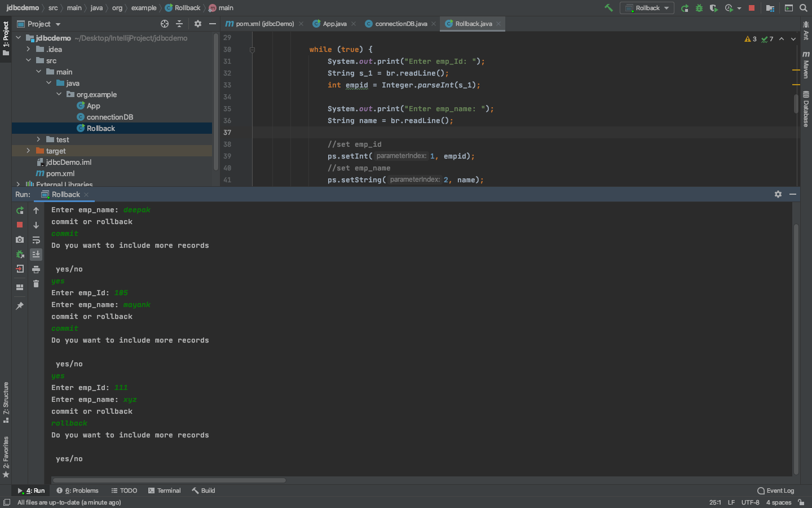Pin the Run tool window
812x508 pixels.
pos(20,305)
